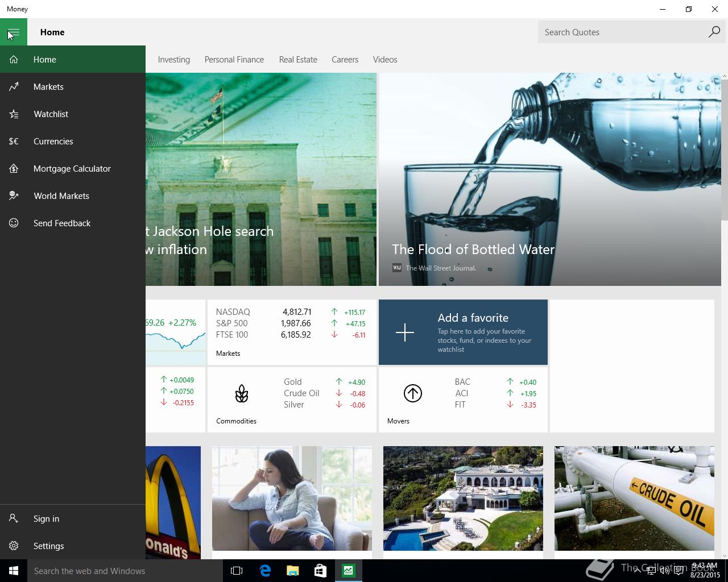Open the Crude Oil pipeline thumbnail
This screenshot has height=582, width=728.
click(x=634, y=498)
